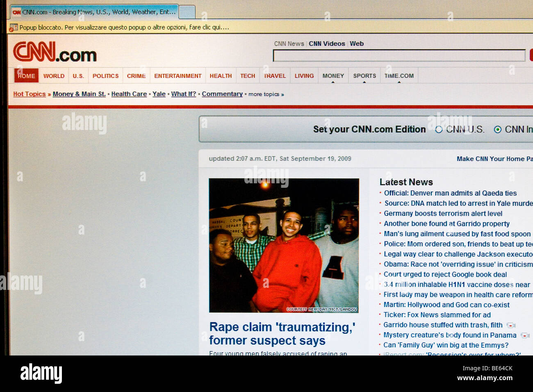
Task: Open Ticker: Fox News slammed for ad
Action: click(437, 315)
